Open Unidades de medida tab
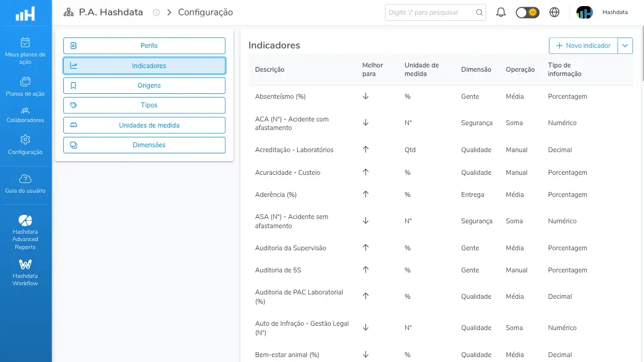The image size is (644, 362). 144,125
